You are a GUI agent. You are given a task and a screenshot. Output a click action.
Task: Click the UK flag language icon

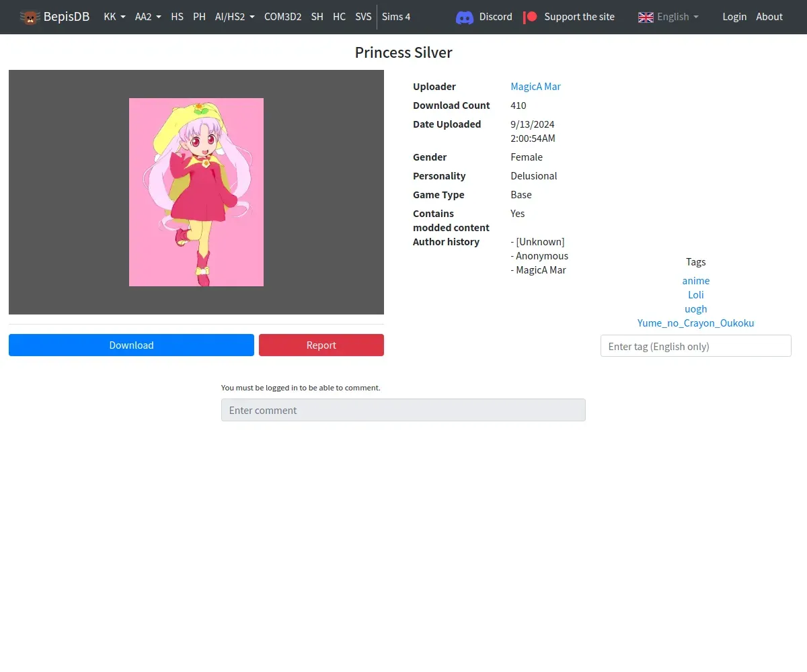coord(646,17)
